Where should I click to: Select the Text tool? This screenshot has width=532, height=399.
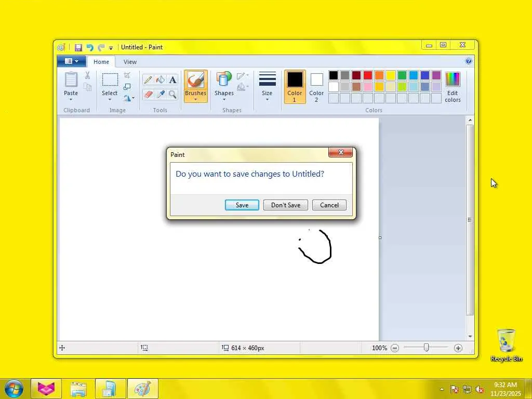pos(172,79)
